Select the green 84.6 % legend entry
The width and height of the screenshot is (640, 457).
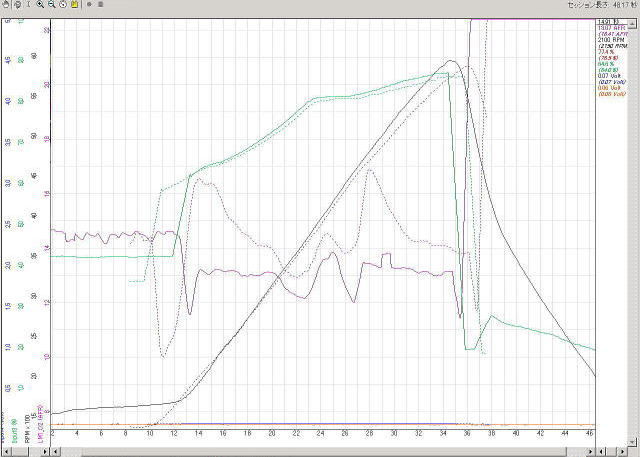pyautogui.click(x=607, y=64)
